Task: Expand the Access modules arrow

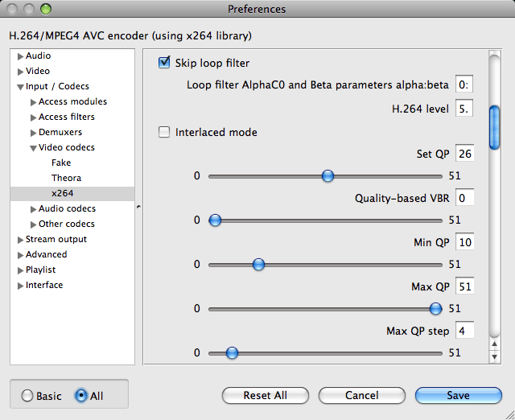Action: (x=33, y=102)
